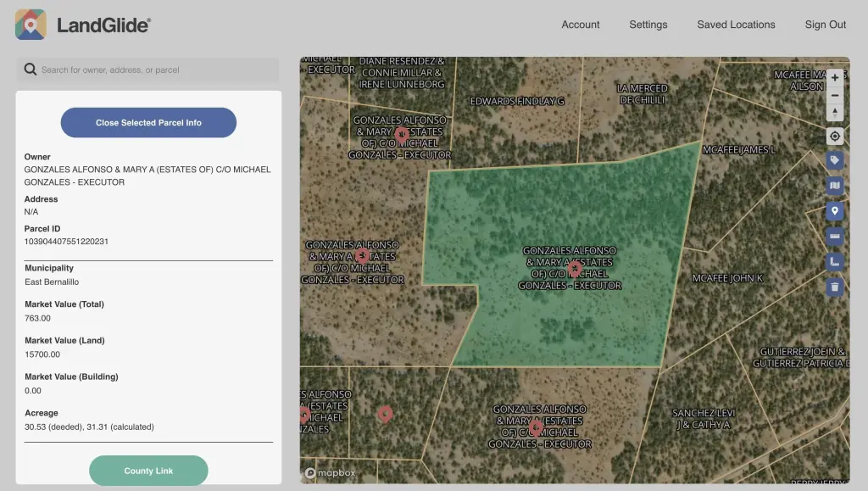Zoom out on the map
The width and height of the screenshot is (868, 491).
(x=835, y=95)
